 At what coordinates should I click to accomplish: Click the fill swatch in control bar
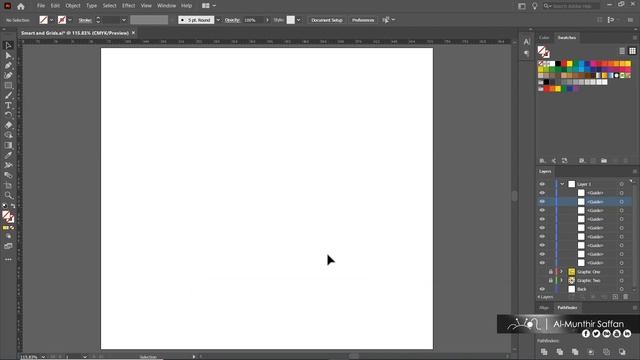pos(44,20)
